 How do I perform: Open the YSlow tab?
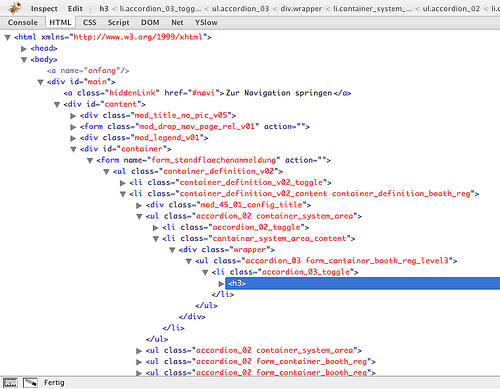point(206,22)
